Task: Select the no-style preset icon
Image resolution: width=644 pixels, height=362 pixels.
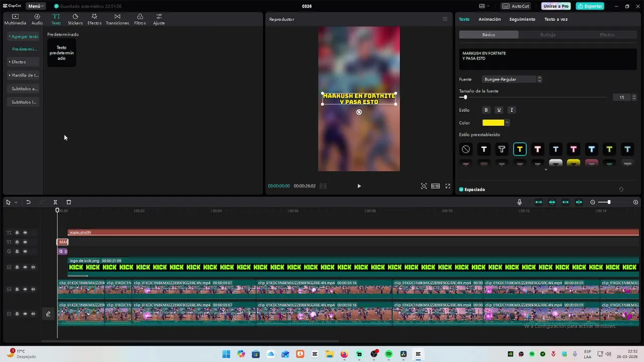Action: coord(466,149)
